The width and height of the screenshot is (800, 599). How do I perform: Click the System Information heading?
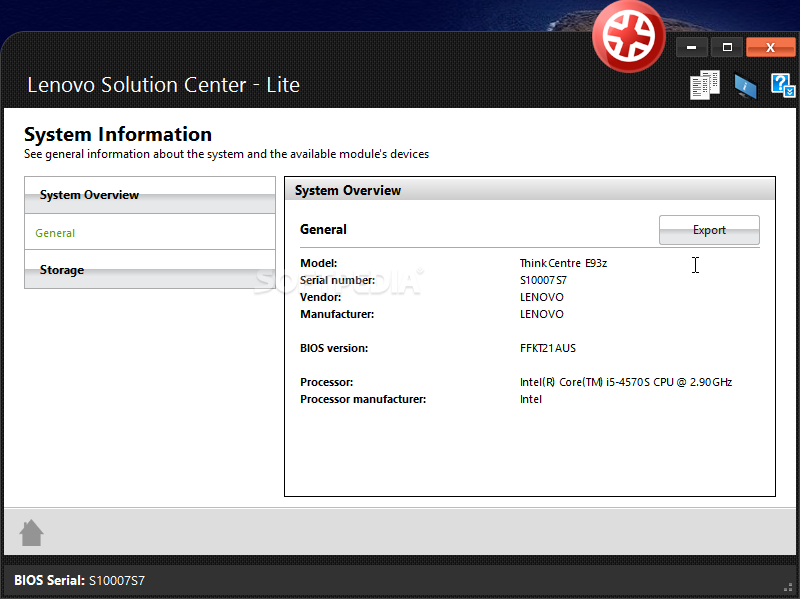tap(118, 134)
